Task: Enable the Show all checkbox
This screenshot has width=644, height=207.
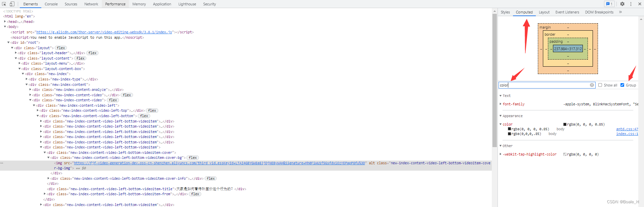Action: click(600, 85)
